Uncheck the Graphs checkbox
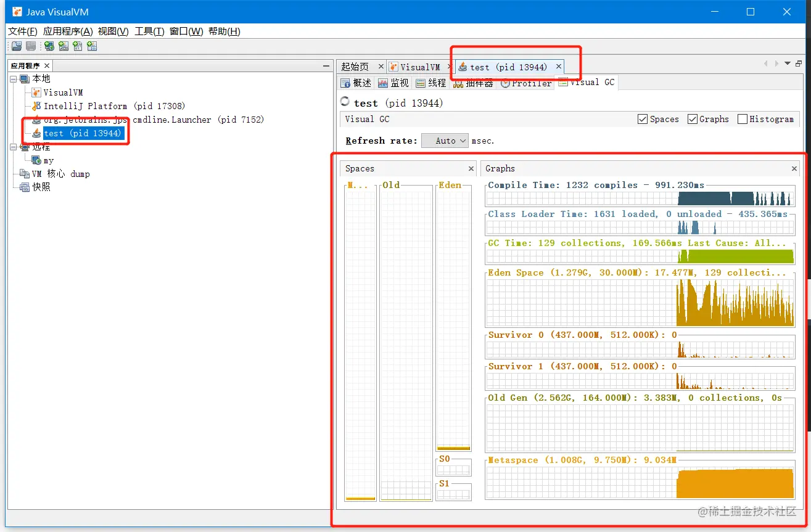Image resolution: width=811 pixels, height=532 pixels. 693,119
